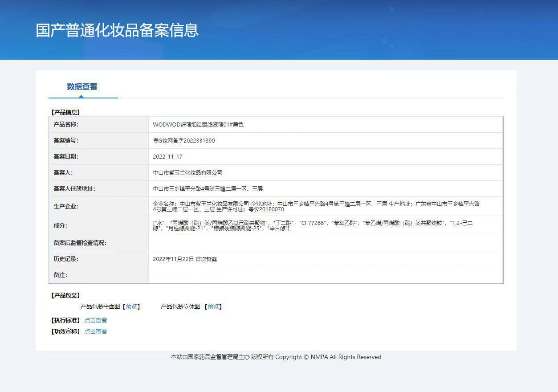
Task: Open 功效宣称 via 点击查看 link
Action: coord(95,331)
